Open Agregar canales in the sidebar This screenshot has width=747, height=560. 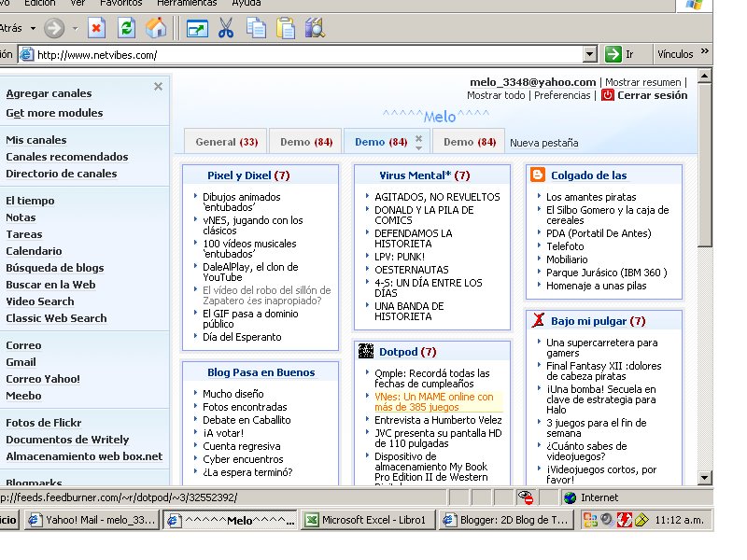point(49,93)
